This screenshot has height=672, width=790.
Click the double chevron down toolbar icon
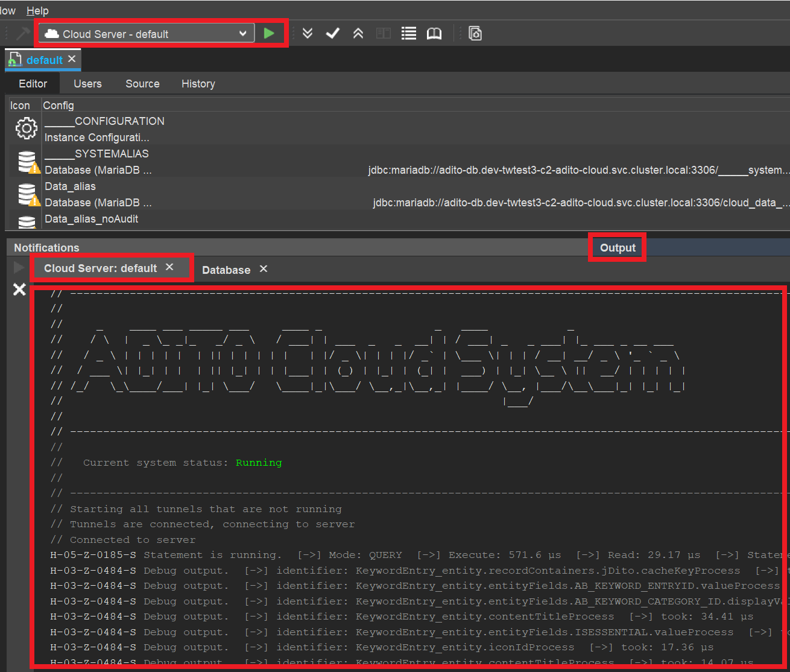click(308, 34)
